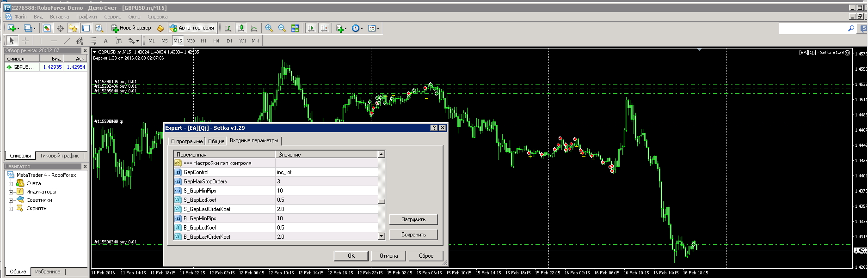The width and height of the screenshot is (868, 278).
Task: Select the Избранное tab in Navigator
Action: click(x=48, y=272)
